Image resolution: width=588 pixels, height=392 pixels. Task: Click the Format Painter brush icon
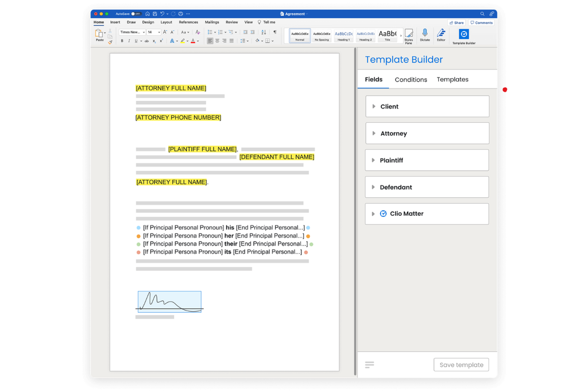pyautogui.click(x=110, y=42)
